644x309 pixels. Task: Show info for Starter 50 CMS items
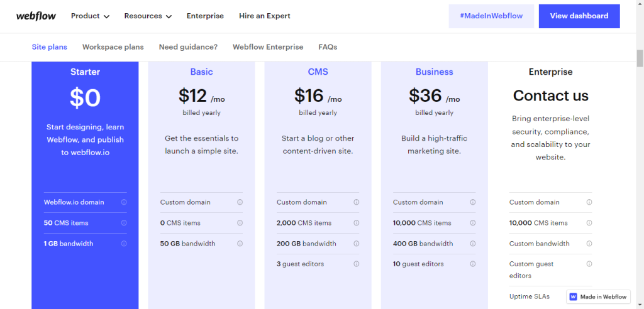tap(124, 223)
